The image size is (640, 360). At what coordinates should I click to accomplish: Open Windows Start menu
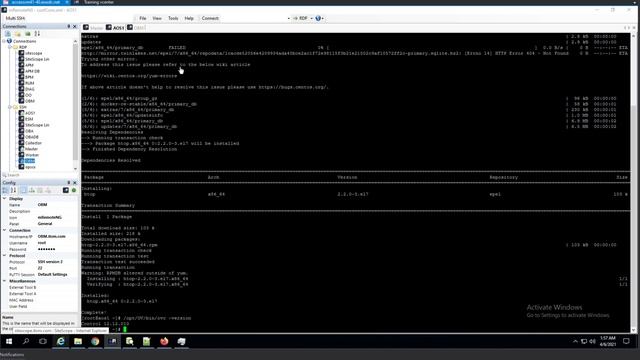pyautogui.click(x=9, y=341)
